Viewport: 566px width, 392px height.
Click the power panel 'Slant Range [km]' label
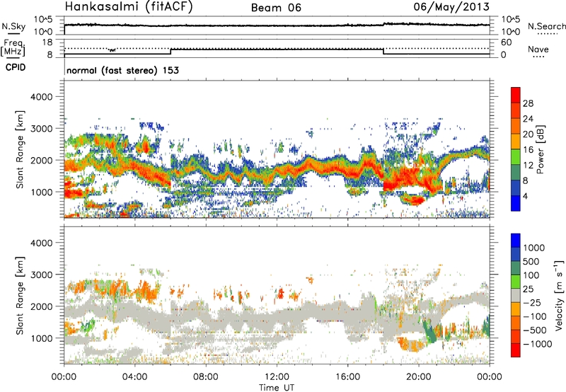[x=20, y=149]
